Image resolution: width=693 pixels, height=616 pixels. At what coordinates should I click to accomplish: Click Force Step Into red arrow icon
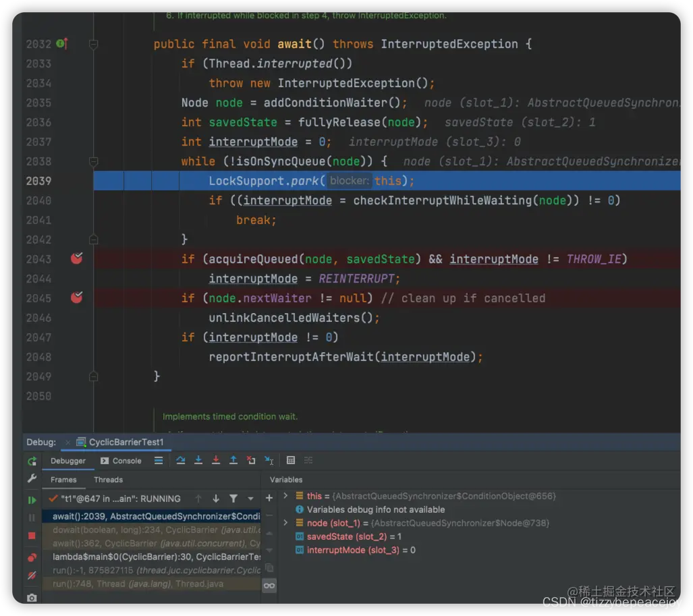pos(216,460)
